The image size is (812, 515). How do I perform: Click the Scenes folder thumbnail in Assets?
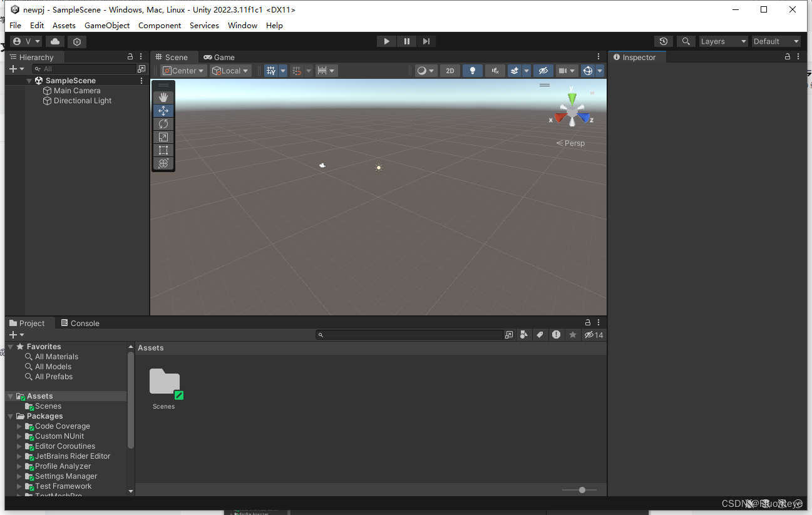point(164,382)
